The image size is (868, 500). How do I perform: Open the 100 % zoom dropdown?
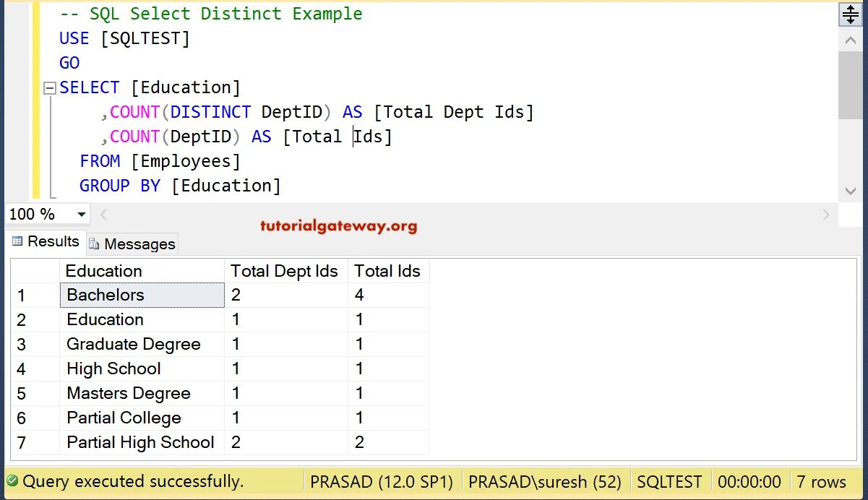pyautogui.click(x=81, y=215)
